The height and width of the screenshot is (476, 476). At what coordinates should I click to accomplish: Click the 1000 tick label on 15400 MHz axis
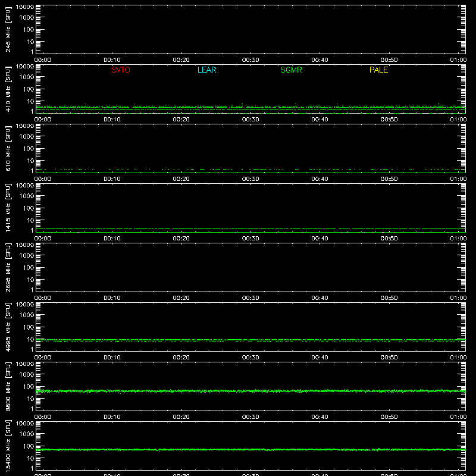[27, 434]
